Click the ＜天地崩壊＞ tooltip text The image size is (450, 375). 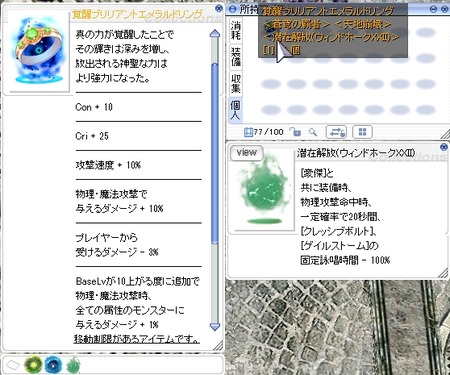coord(363,24)
